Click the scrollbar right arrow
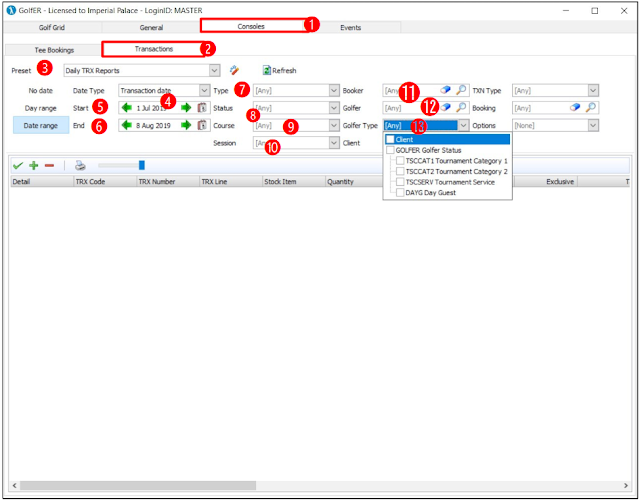Viewport: 640px width, 500px height. (x=626, y=485)
